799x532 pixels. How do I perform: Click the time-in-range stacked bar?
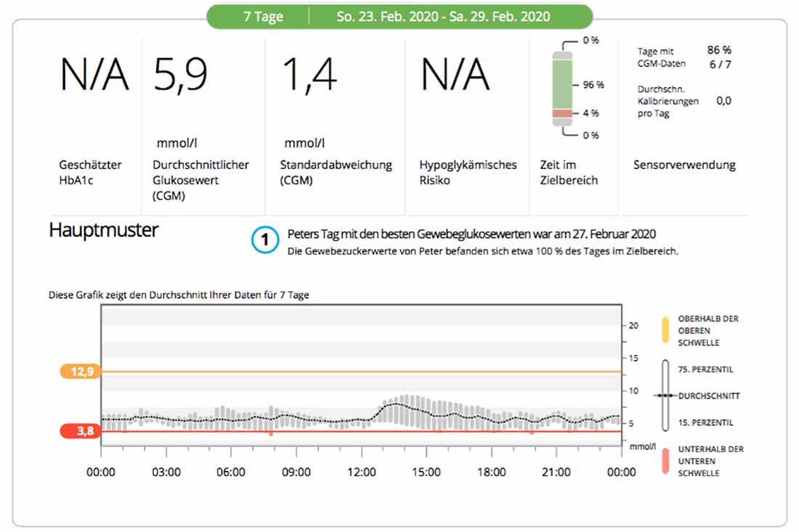[562, 88]
